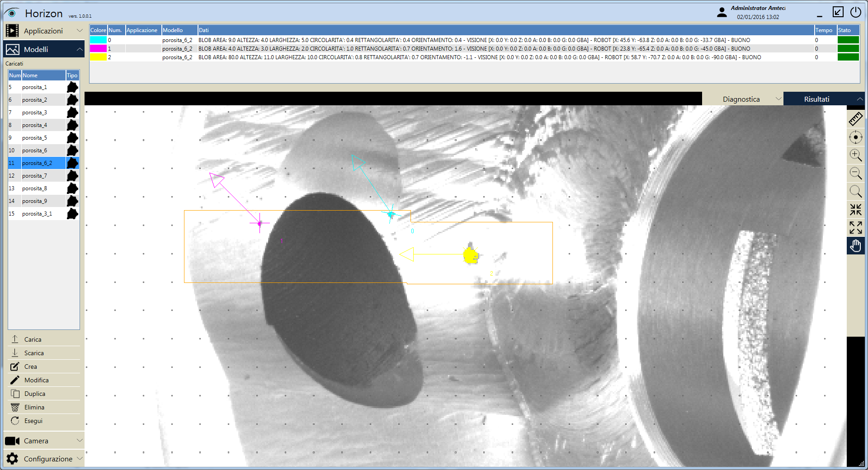Image resolution: width=868 pixels, height=470 pixels.
Task: Click the Applicazioni film strip icon
Action: click(x=12, y=31)
